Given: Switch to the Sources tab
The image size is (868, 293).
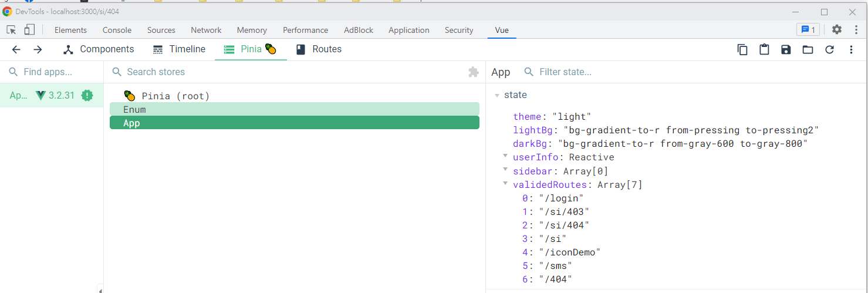Looking at the screenshot, I should pos(161,30).
